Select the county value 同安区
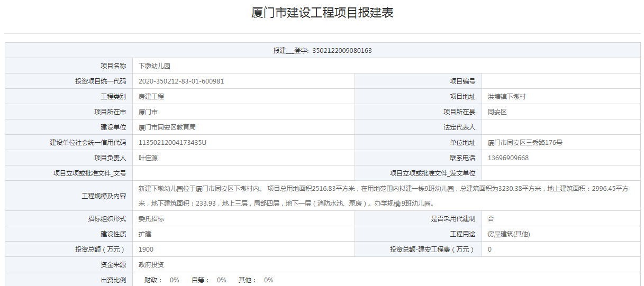The height and width of the screenshot is (286, 644). pyautogui.click(x=497, y=112)
